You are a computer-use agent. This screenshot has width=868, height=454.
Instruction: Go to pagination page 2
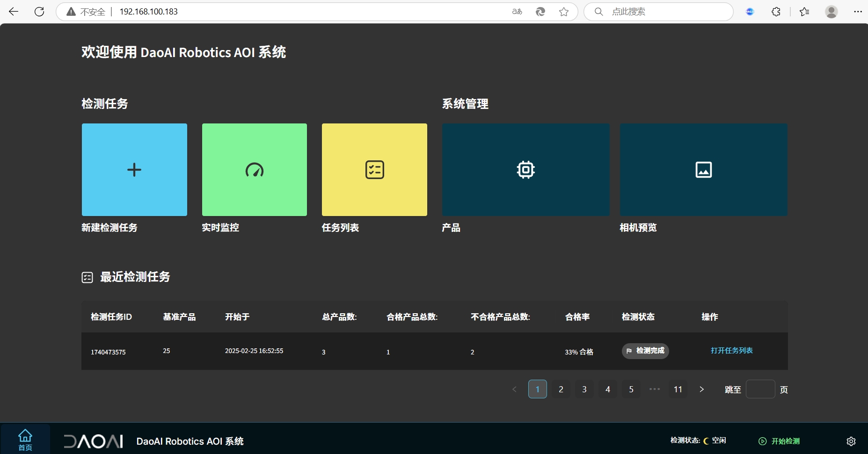pyautogui.click(x=561, y=389)
